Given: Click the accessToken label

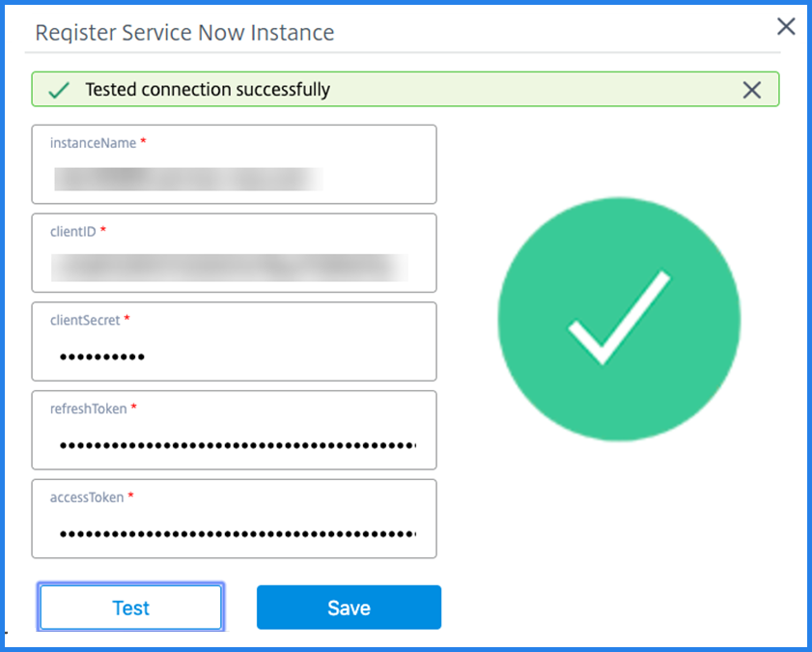Looking at the screenshot, I should click(87, 497).
